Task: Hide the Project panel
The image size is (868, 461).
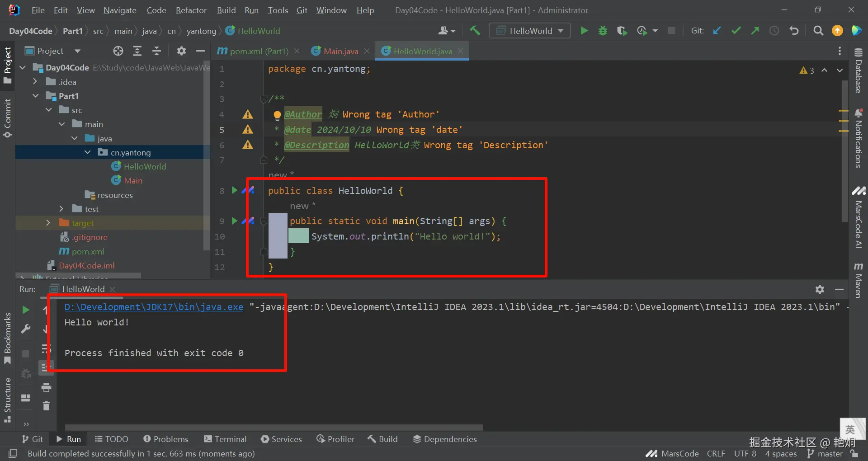Action: coord(200,51)
